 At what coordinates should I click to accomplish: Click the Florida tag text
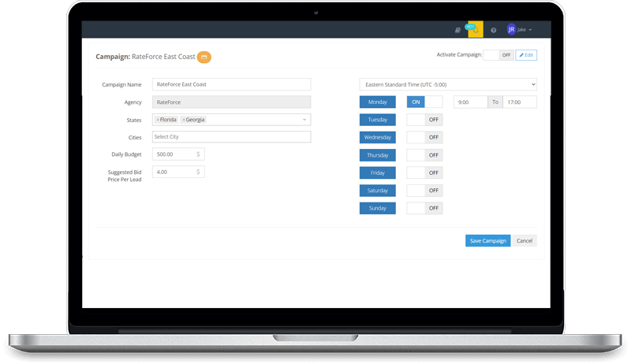click(168, 120)
